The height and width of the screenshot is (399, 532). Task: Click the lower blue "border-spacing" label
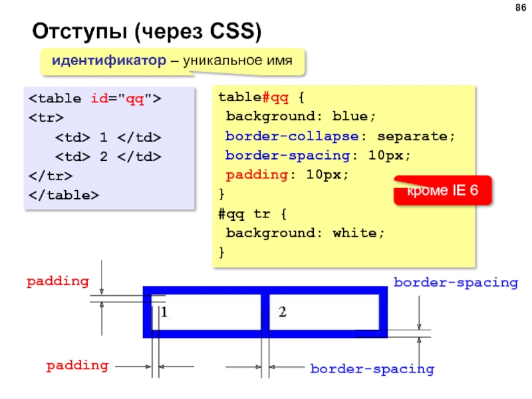coord(372,369)
